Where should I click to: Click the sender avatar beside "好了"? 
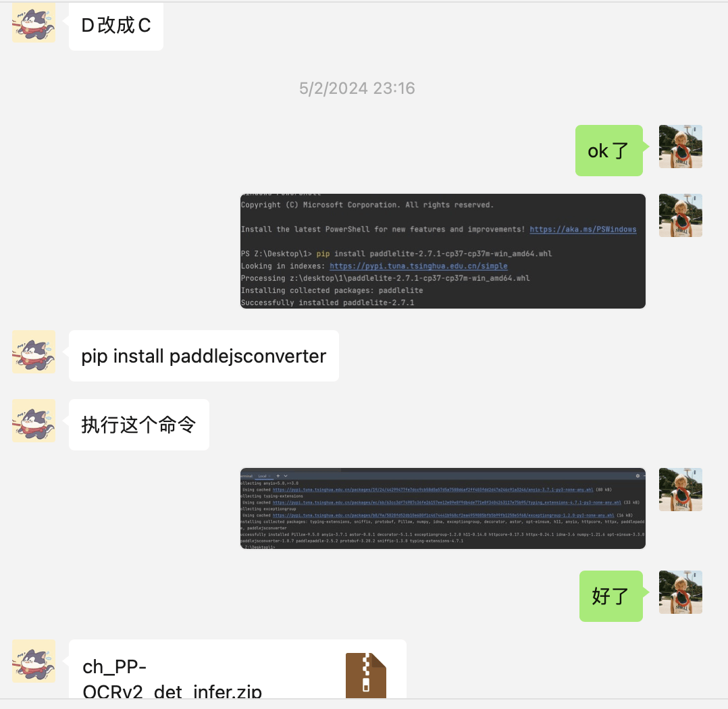[x=681, y=592]
